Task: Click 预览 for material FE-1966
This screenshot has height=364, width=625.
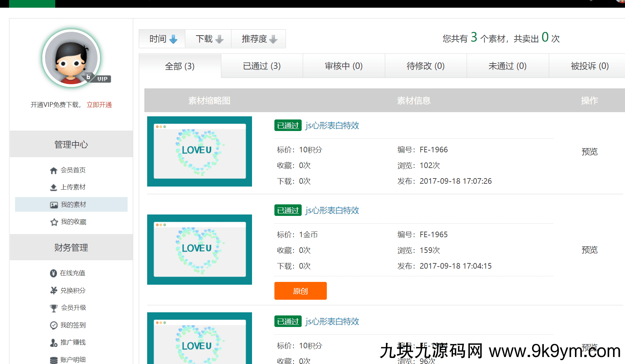Action: point(589,152)
